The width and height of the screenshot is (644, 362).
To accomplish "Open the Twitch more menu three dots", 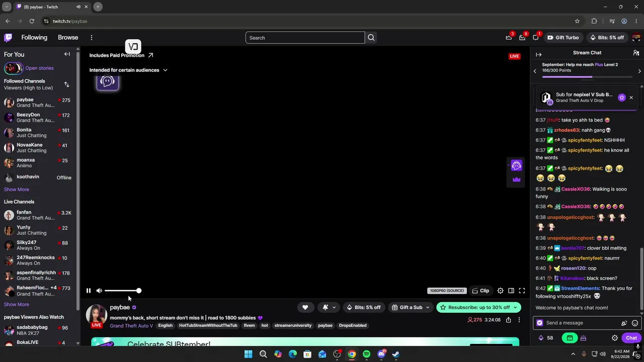I will [92, 38].
